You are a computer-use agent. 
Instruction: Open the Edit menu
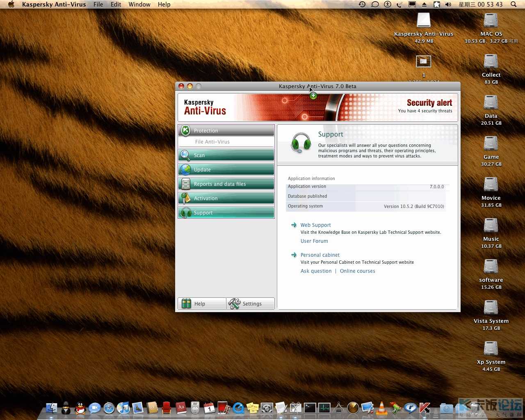pyautogui.click(x=116, y=5)
